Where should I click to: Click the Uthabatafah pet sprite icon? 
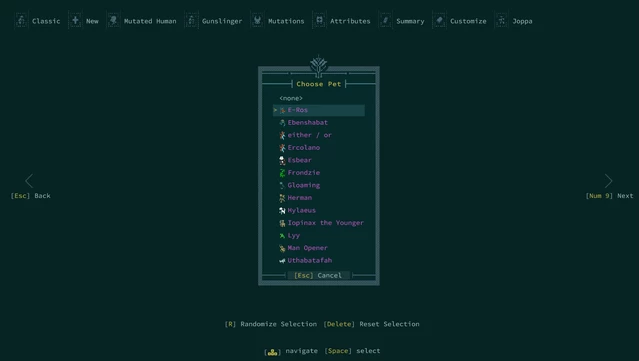pos(282,261)
